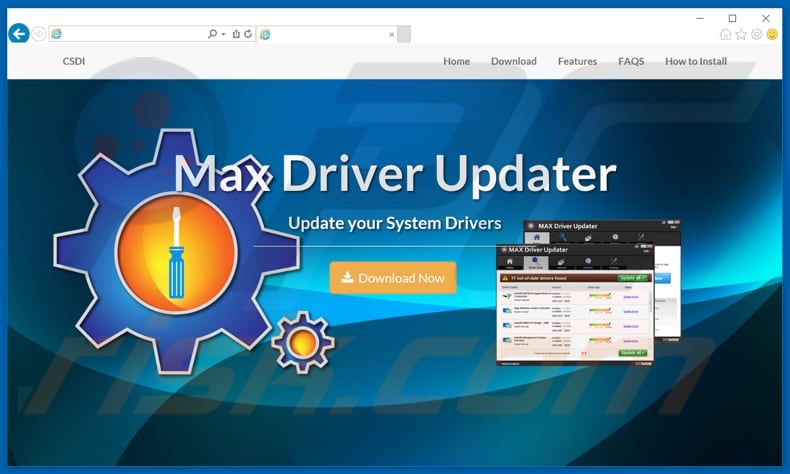Maximize the browser window
The height and width of the screenshot is (474, 790).
pyautogui.click(x=733, y=18)
